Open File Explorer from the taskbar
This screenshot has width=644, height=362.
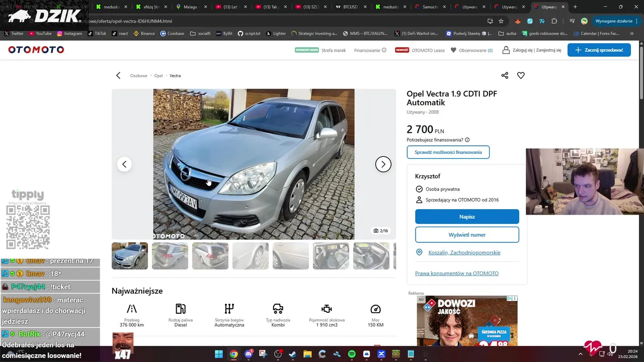point(307,354)
